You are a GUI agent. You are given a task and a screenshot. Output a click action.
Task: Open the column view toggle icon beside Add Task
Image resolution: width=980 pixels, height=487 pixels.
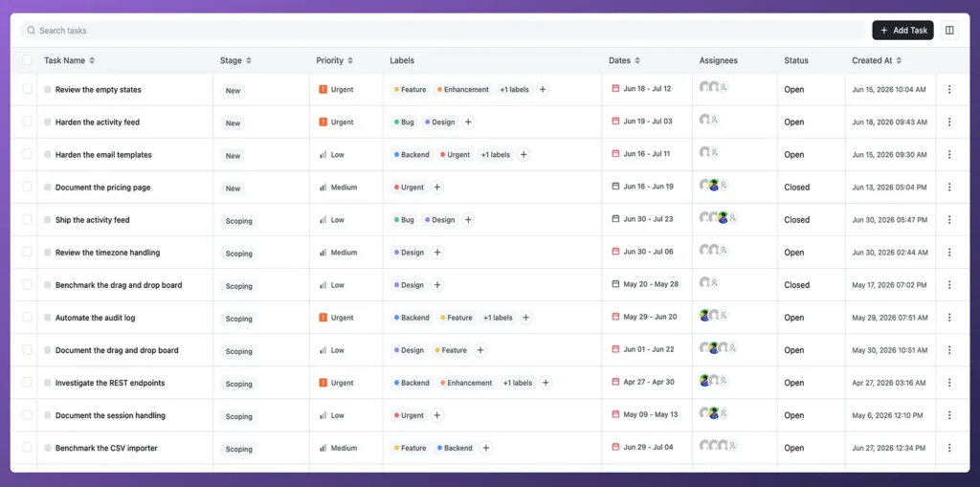coord(949,30)
